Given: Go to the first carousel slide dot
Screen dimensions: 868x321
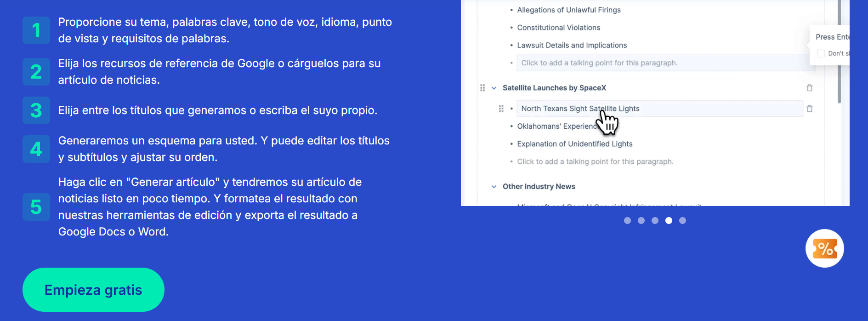Looking at the screenshot, I should click(x=627, y=221).
